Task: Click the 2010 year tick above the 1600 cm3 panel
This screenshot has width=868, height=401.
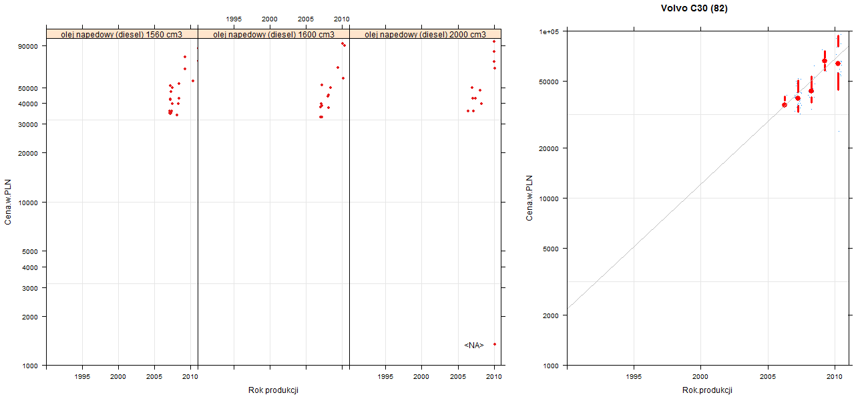Action: click(x=342, y=19)
